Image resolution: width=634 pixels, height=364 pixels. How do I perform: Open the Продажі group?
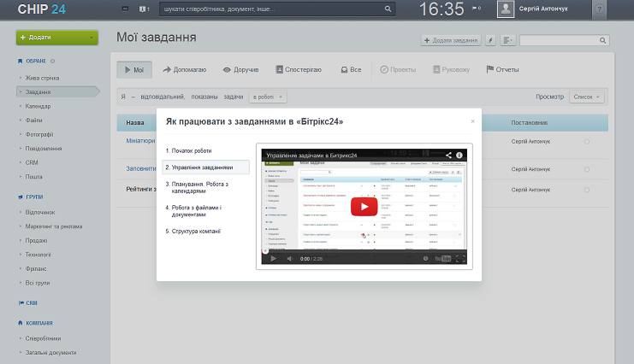pos(36,241)
